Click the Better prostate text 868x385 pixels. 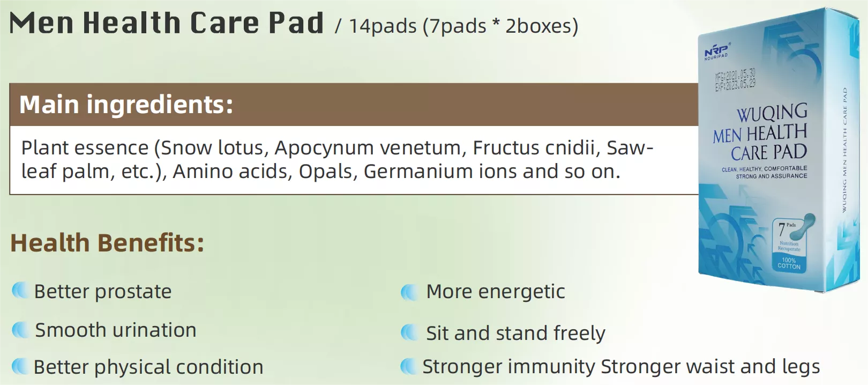103,291
